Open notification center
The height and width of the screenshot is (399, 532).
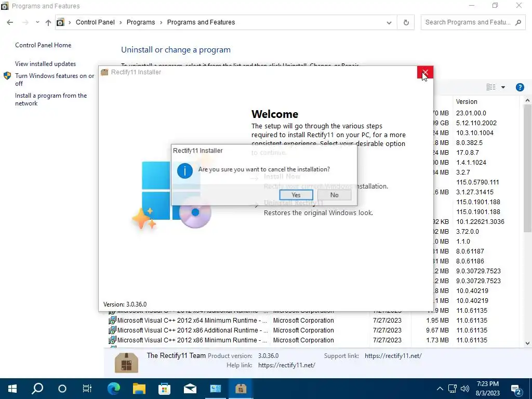pos(516,389)
